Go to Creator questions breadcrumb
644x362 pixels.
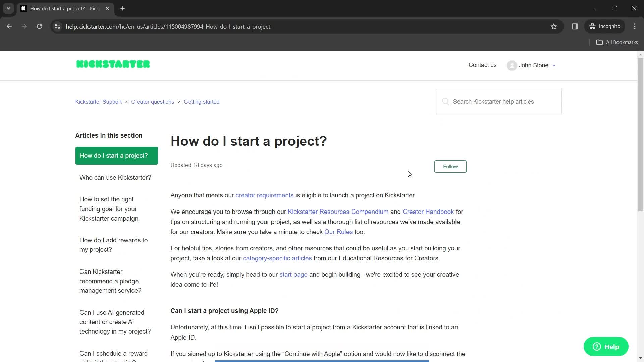tap(153, 102)
